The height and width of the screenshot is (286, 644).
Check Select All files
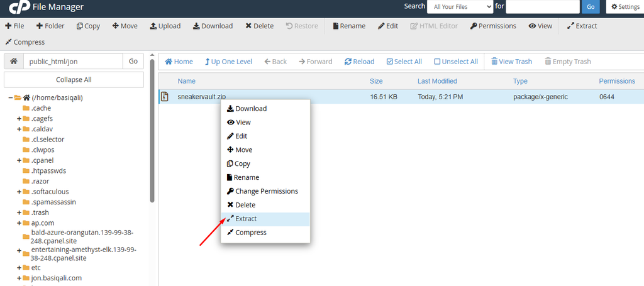[404, 62]
